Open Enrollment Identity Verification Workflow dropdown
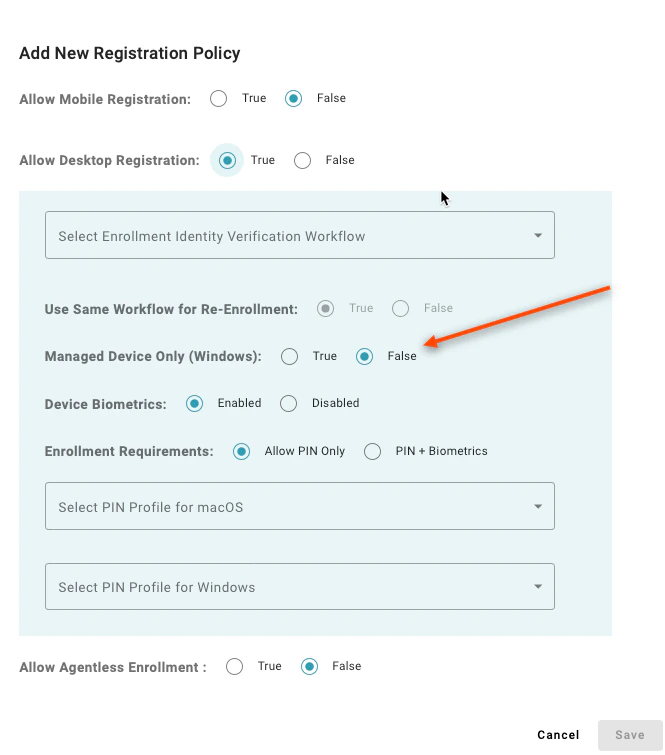This screenshot has height=755, width=665. tap(300, 235)
